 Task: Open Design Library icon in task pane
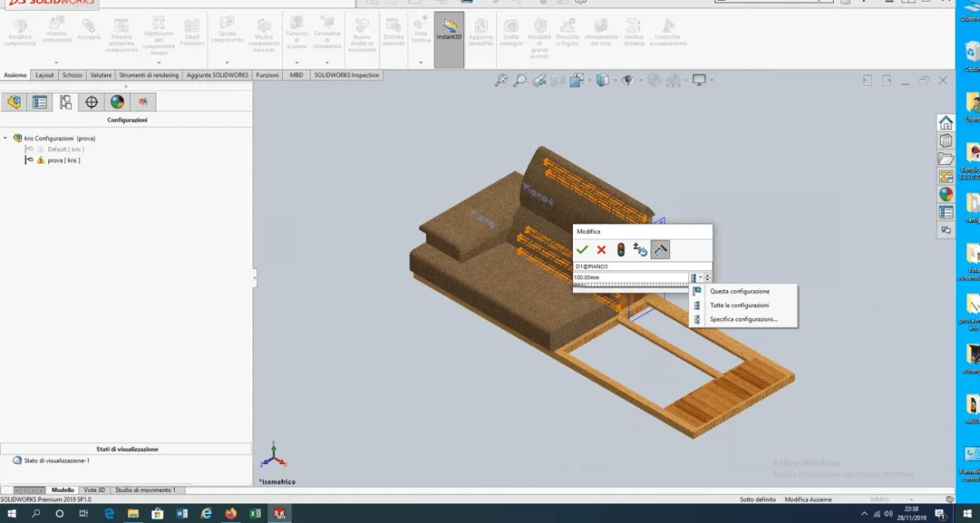(x=946, y=141)
